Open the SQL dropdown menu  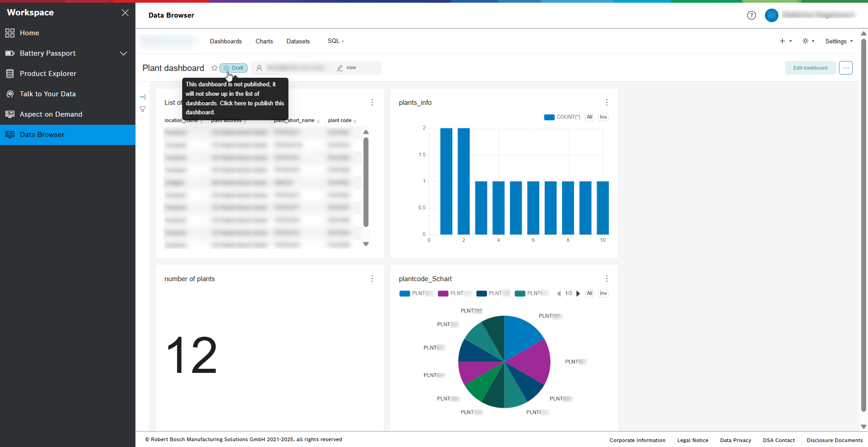coord(336,41)
